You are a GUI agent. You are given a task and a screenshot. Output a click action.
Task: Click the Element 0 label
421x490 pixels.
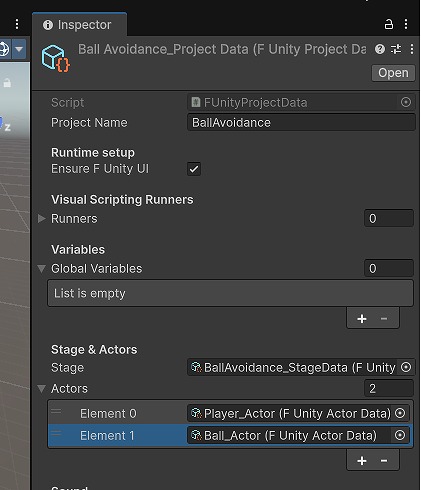click(x=108, y=413)
